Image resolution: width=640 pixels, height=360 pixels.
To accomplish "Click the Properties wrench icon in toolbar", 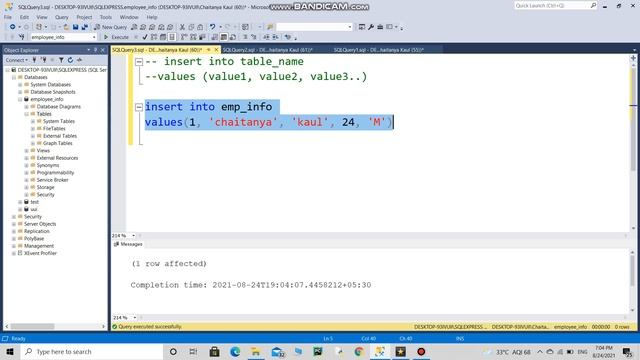I will [371, 27].
